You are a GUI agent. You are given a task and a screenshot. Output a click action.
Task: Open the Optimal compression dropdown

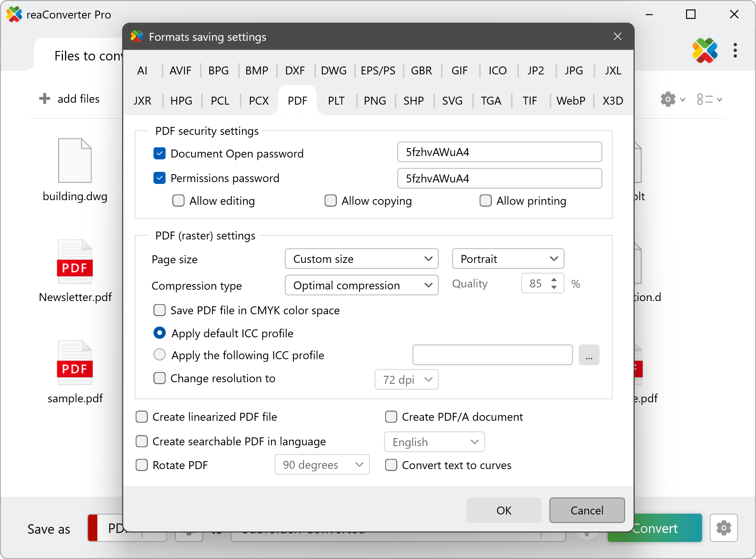361,285
